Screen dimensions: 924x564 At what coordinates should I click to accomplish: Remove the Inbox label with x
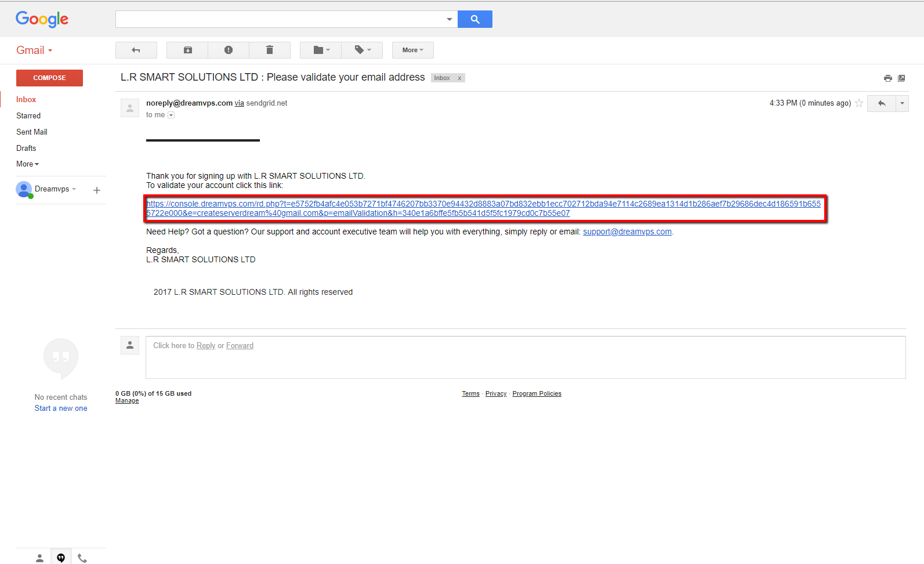tap(459, 78)
